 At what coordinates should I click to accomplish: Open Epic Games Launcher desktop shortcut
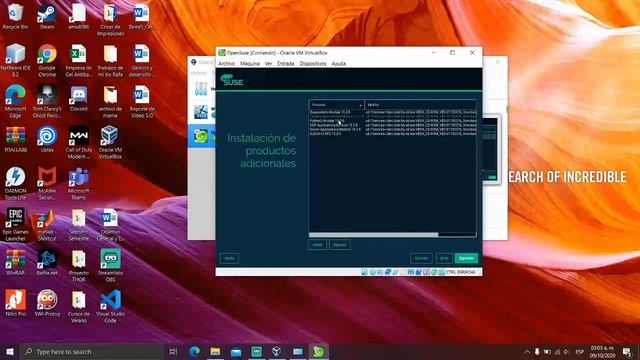[x=16, y=224]
